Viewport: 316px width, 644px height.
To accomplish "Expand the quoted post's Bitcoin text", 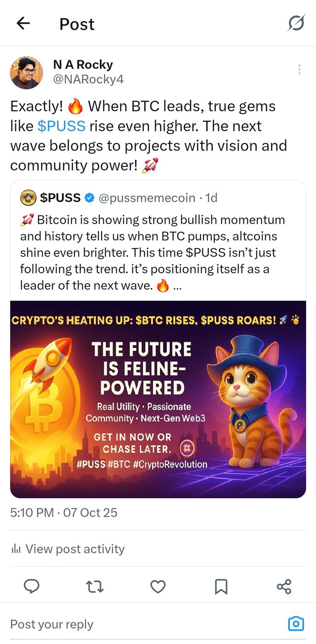I will point(153,252).
